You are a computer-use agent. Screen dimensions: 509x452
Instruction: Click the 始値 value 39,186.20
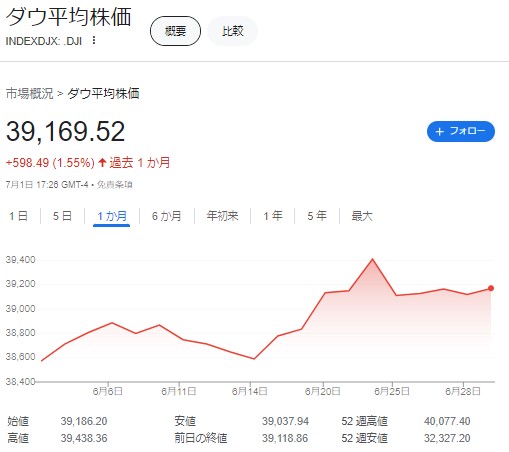point(84,421)
